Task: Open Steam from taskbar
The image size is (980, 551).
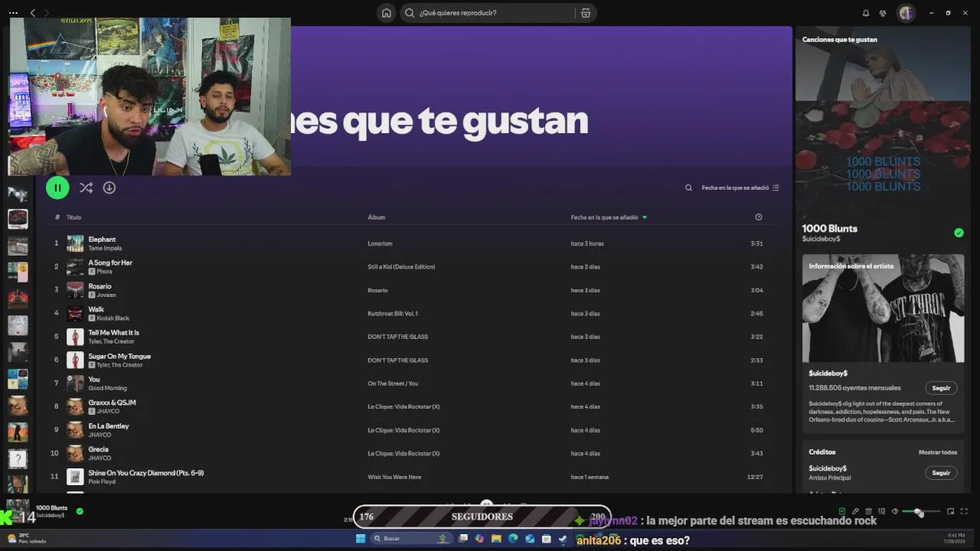Action: 563,539
